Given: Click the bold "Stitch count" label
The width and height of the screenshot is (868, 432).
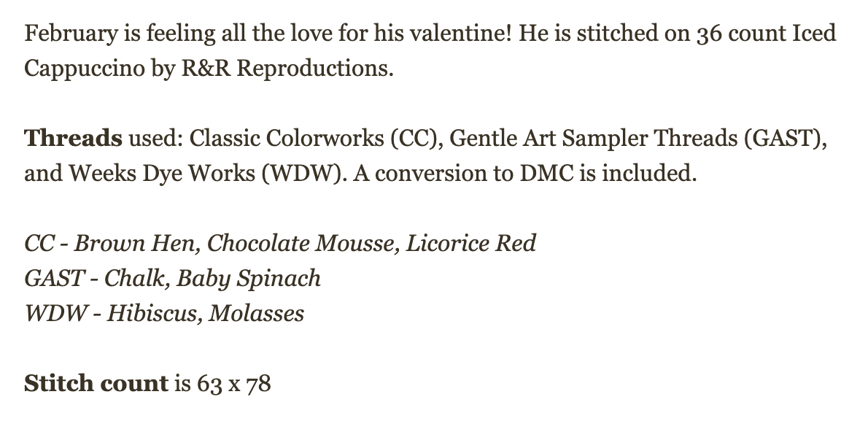Looking at the screenshot, I should point(96,383).
